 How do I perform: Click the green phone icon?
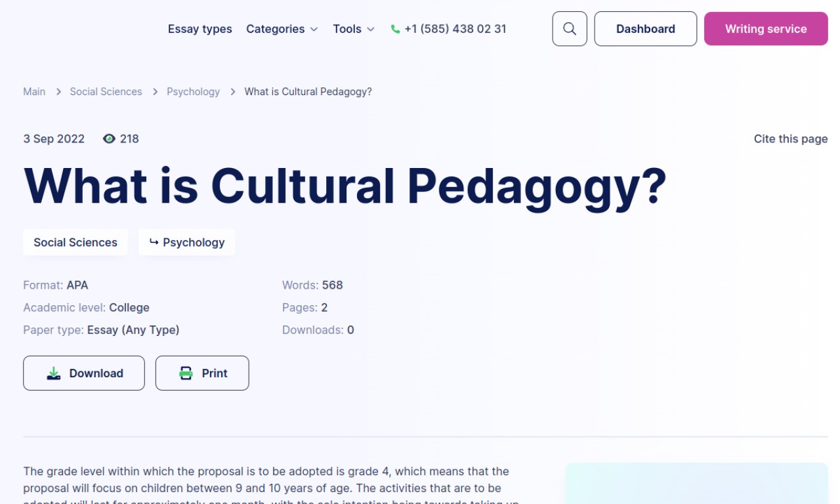pyautogui.click(x=395, y=29)
